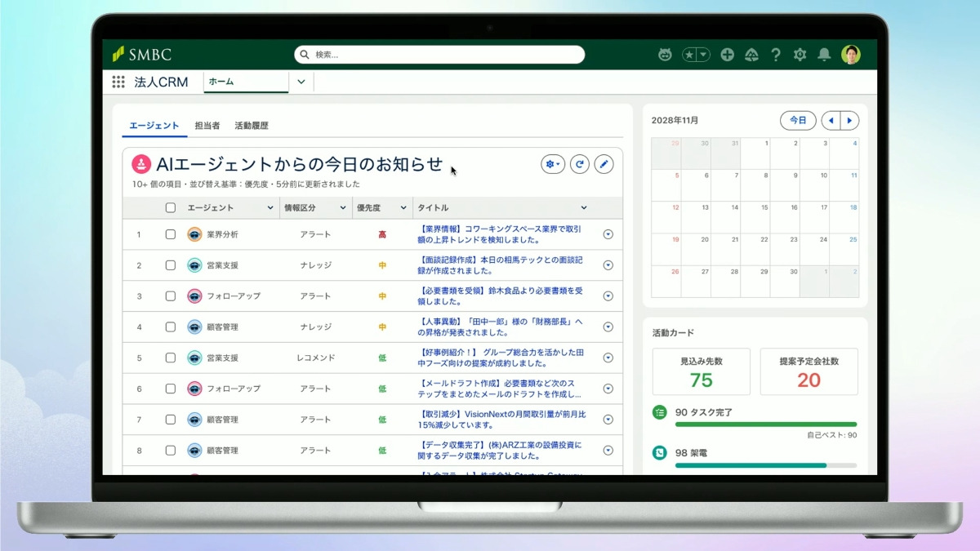The height and width of the screenshot is (551, 980).
Task: Open the app launcher grid icon
Action: 118,82
